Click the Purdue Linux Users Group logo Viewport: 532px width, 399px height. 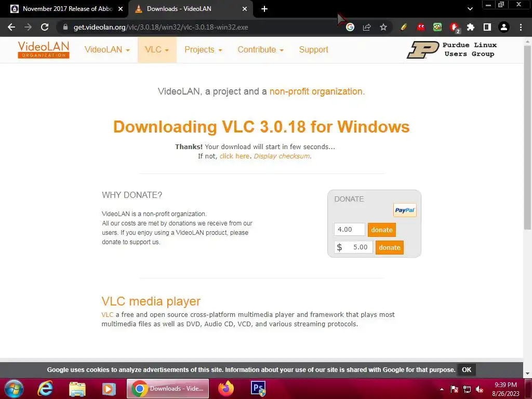pyautogui.click(x=451, y=50)
